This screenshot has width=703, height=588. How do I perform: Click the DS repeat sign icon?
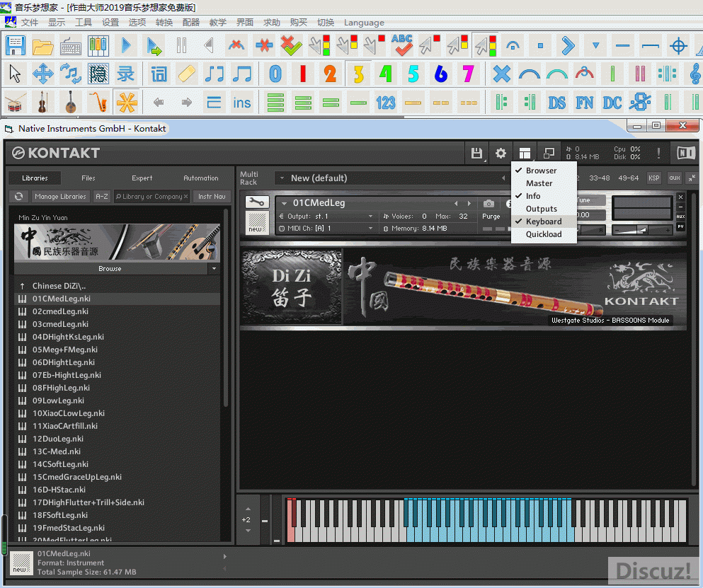(x=557, y=103)
